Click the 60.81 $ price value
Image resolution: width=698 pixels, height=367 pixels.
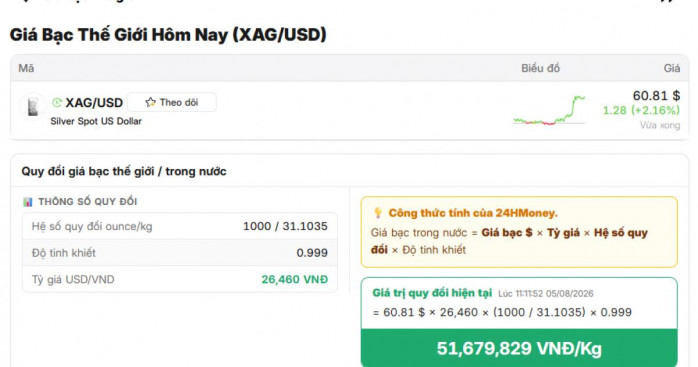coord(656,96)
